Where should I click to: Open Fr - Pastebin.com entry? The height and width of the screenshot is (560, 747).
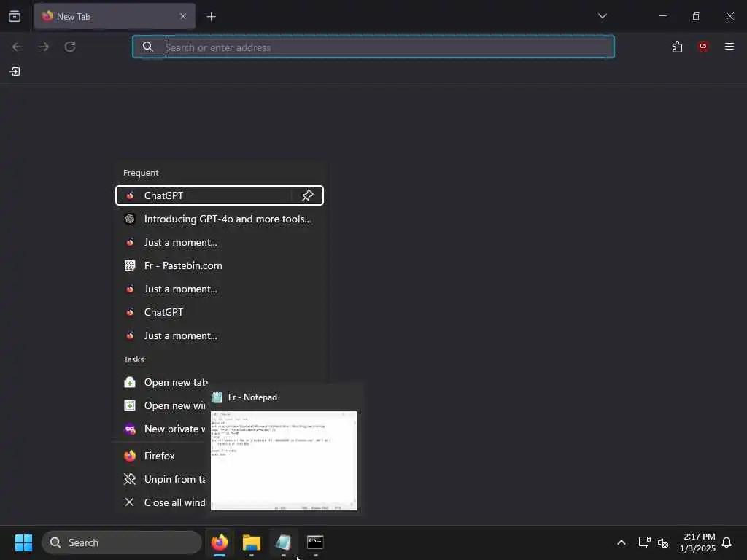point(219,265)
